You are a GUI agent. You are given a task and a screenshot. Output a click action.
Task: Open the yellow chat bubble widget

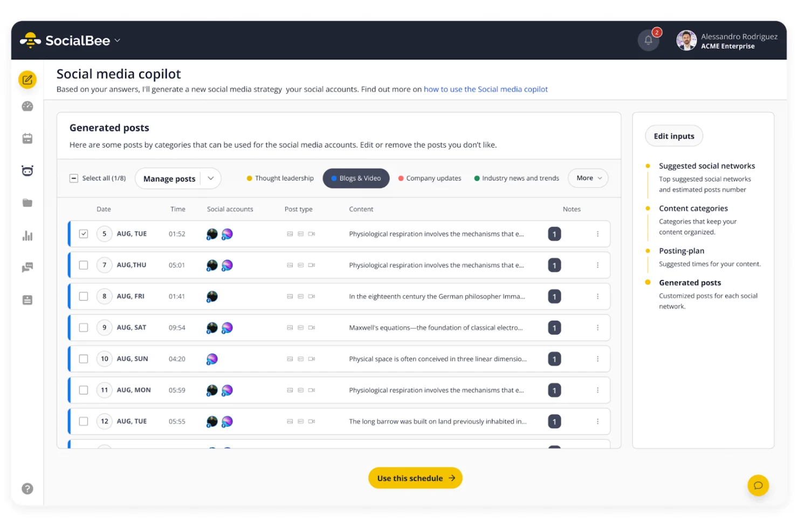(758, 485)
